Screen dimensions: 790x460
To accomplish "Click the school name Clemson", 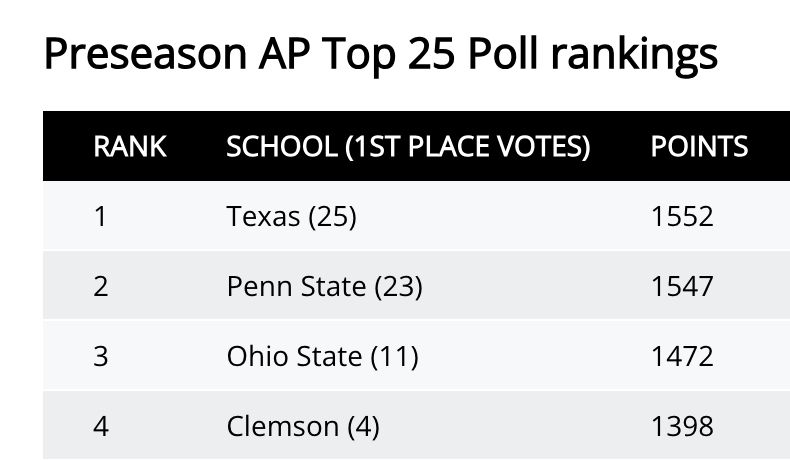I will pyautogui.click(x=283, y=426).
